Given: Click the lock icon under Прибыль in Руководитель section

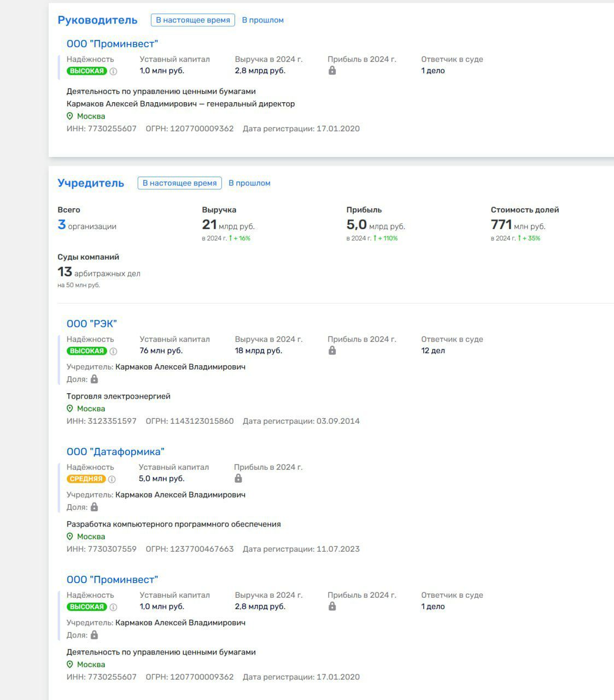Looking at the screenshot, I should 332,71.
